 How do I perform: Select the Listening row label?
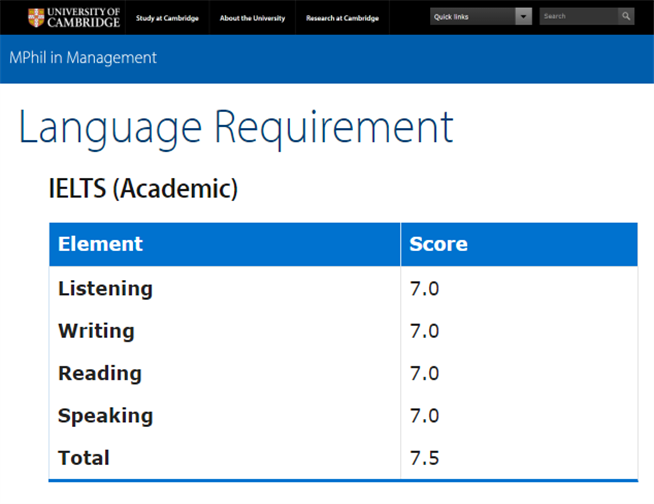coord(106,289)
